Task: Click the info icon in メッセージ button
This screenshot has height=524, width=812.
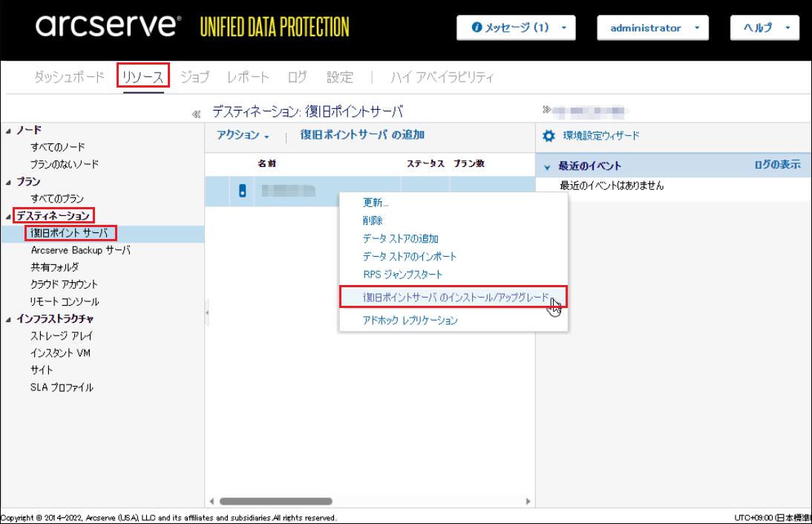Action: pos(477,27)
